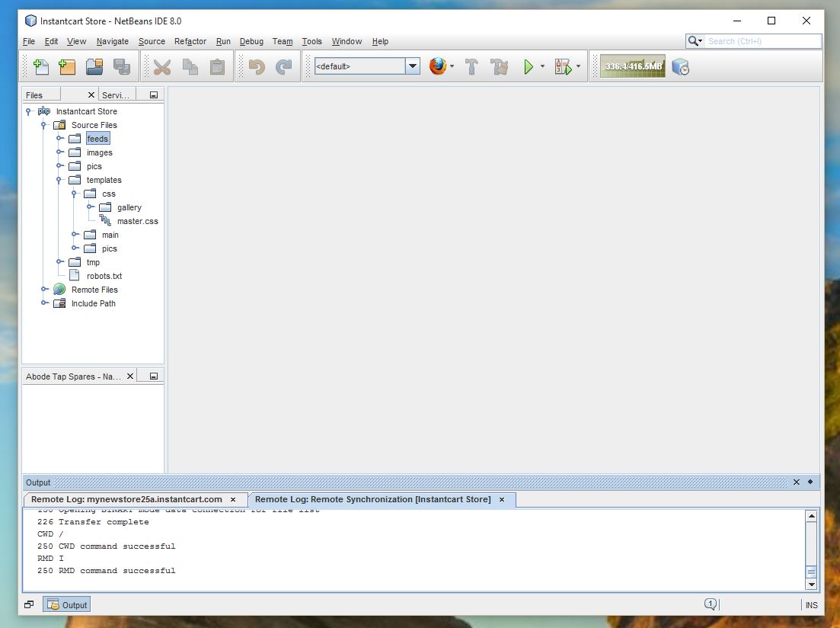Click the notifications balloon in status bar
The width and height of the screenshot is (840, 628).
click(x=711, y=604)
